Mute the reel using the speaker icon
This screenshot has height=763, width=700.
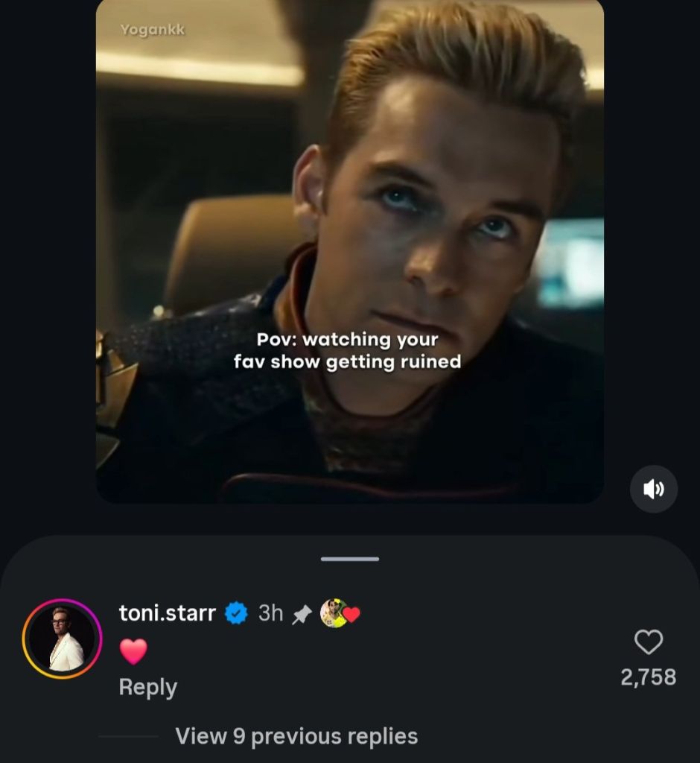pos(653,489)
